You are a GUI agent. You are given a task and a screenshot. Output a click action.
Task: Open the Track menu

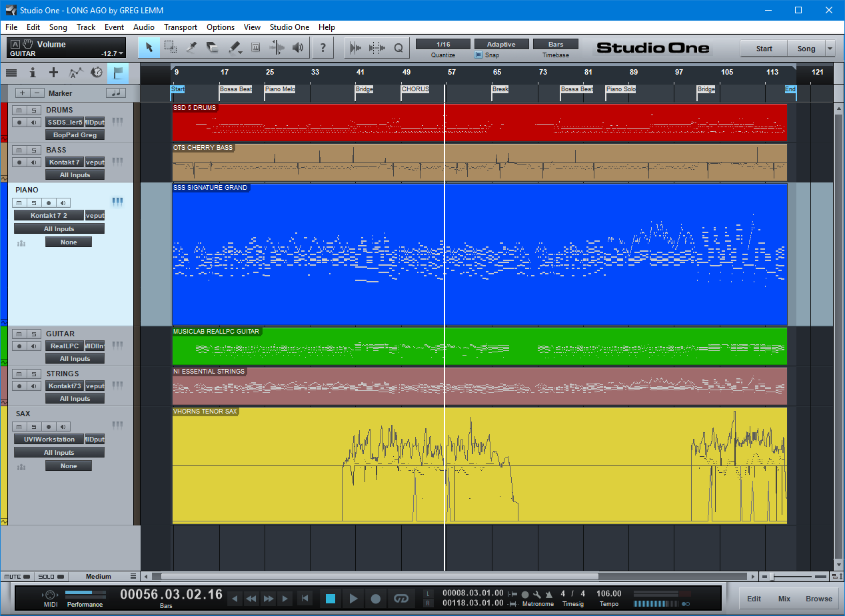[x=86, y=27]
